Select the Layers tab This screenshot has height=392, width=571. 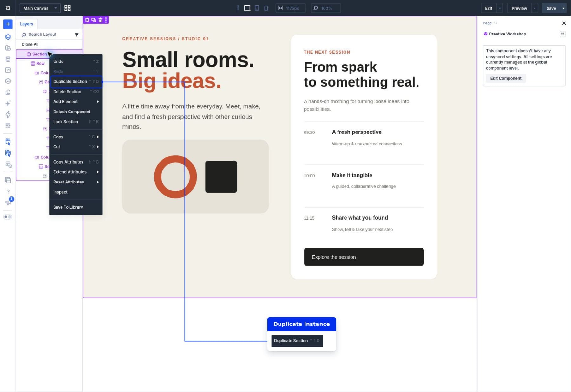(27, 24)
